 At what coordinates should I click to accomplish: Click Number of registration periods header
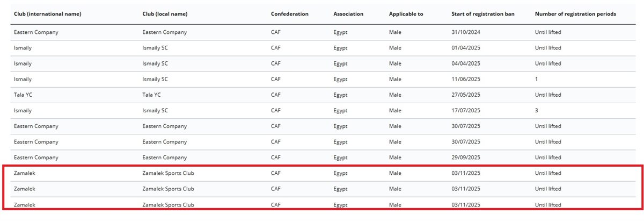(575, 14)
